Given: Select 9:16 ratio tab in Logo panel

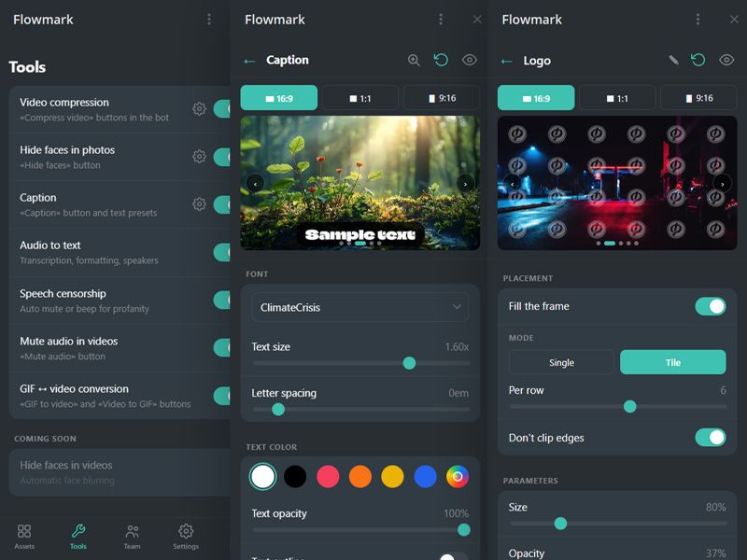Looking at the screenshot, I should point(698,98).
